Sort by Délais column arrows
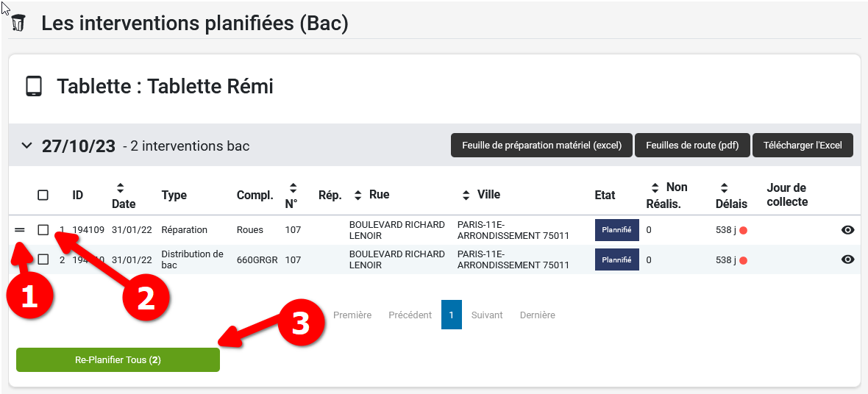The image size is (868, 394). tap(724, 188)
